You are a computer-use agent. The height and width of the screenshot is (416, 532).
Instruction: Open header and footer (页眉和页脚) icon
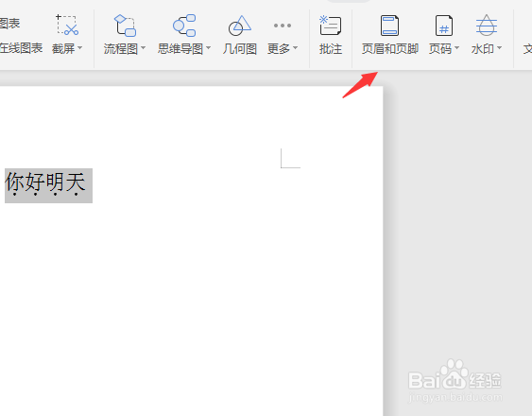(389, 26)
